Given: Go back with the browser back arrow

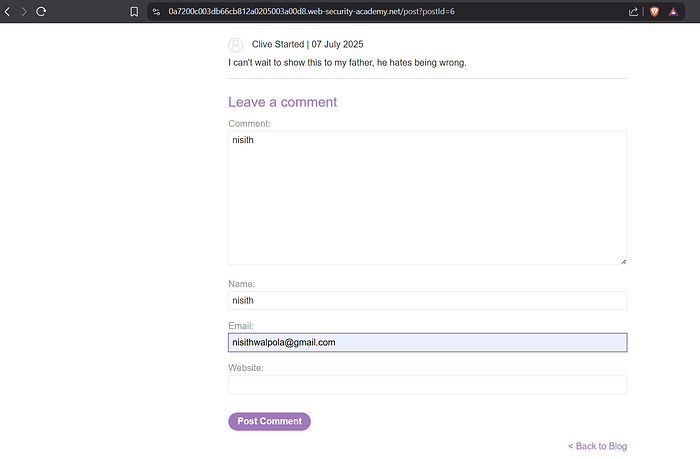Looking at the screenshot, I should (7, 12).
